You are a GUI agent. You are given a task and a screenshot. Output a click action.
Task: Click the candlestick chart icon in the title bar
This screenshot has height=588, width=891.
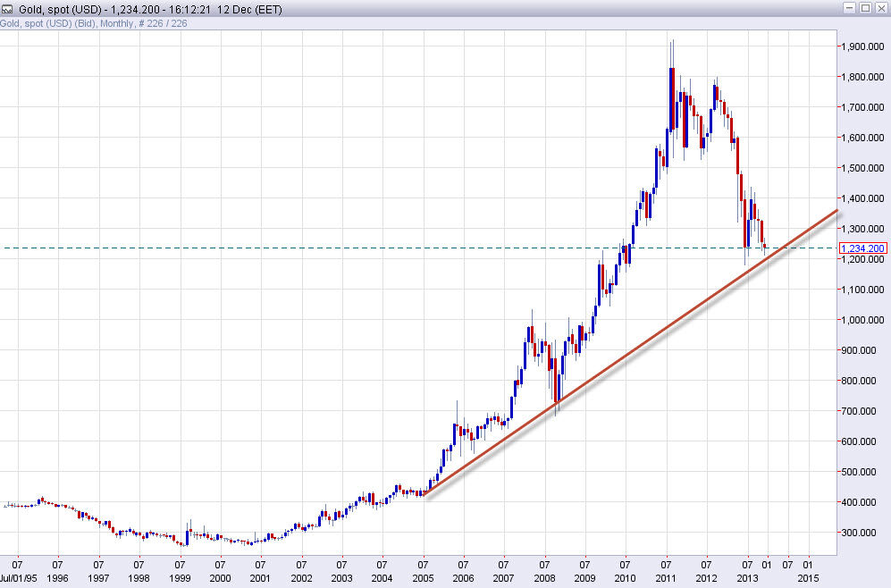(x=9, y=9)
